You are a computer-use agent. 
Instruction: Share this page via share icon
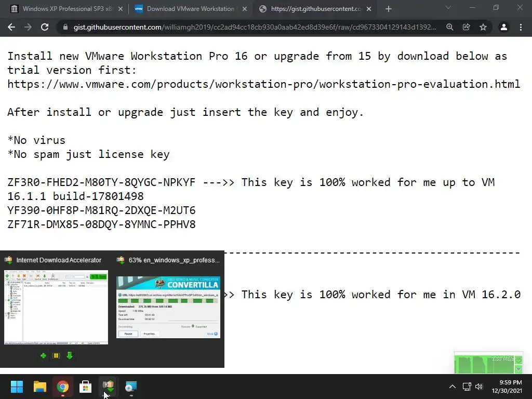pos(467,27)
